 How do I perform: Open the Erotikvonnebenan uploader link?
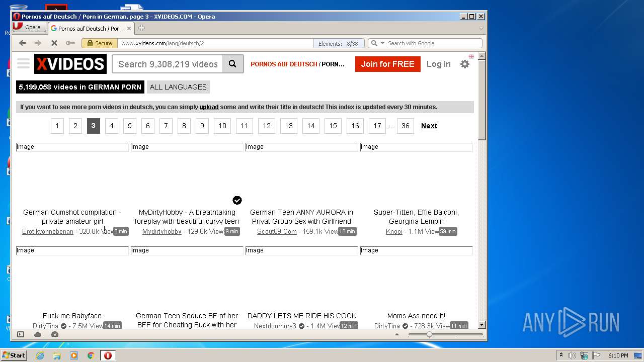(x=48, y=231)
